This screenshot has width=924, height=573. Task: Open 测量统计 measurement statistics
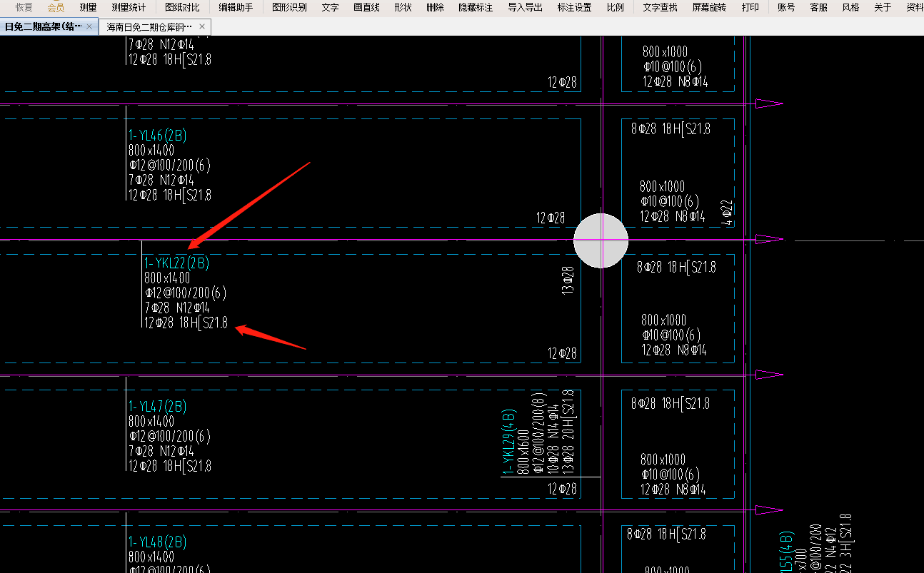click(x=129, y=7)
